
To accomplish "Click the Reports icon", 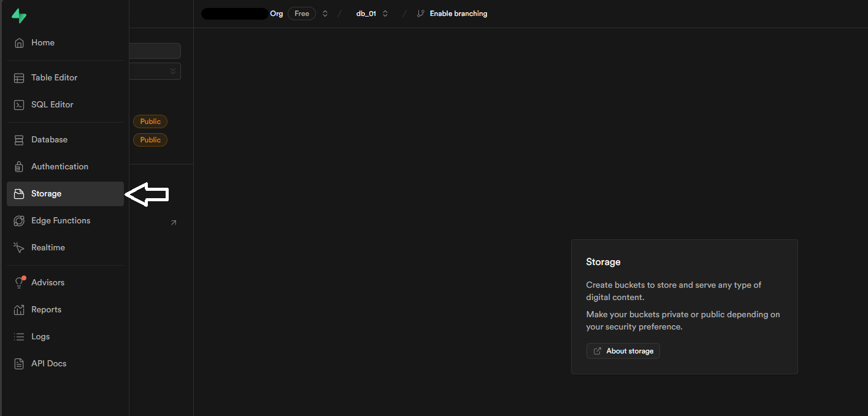I will tap(18, 309).
